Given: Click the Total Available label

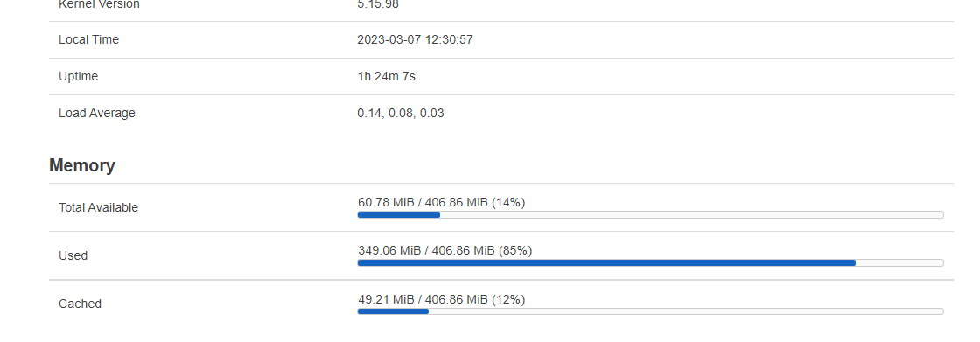Looking at the screenshot, I should tap(98, 207).
